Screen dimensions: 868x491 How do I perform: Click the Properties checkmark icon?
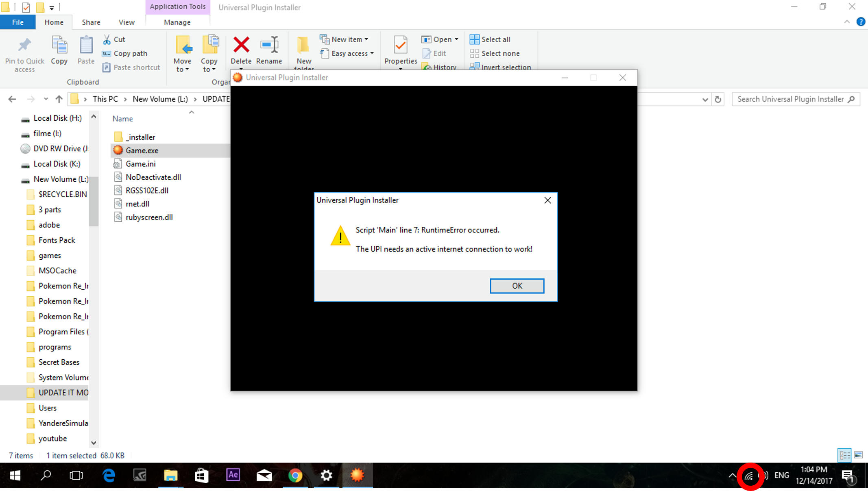click(400, 45)
